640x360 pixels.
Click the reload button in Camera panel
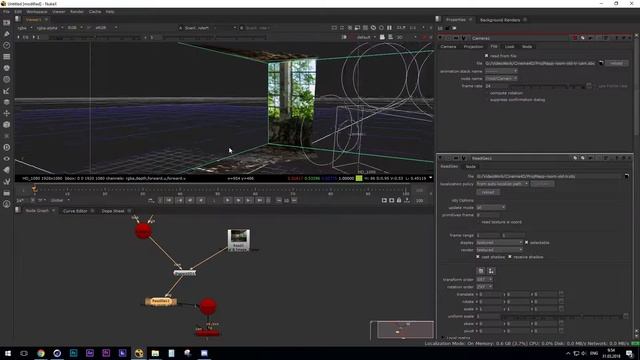pyautogui.click(x=616, y=63)
